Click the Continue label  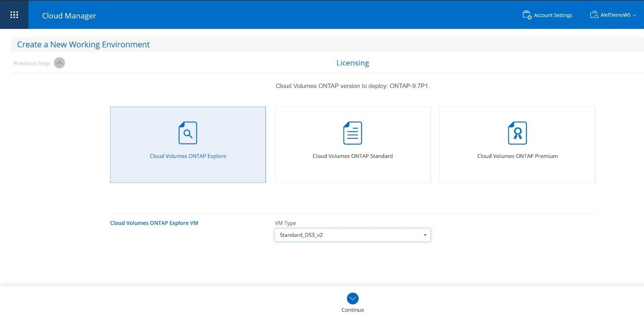pos(352,310)
